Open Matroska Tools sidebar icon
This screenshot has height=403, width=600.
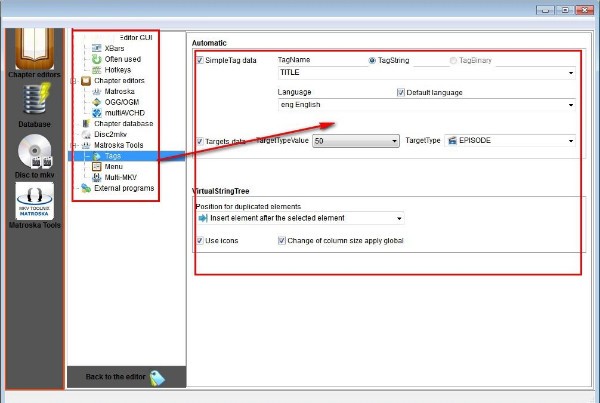coord(35,201)
